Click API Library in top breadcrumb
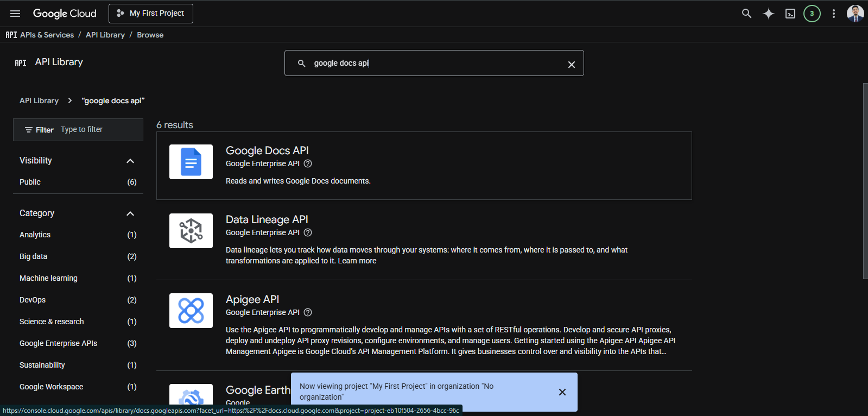868x416 pixels. (105, 35)
